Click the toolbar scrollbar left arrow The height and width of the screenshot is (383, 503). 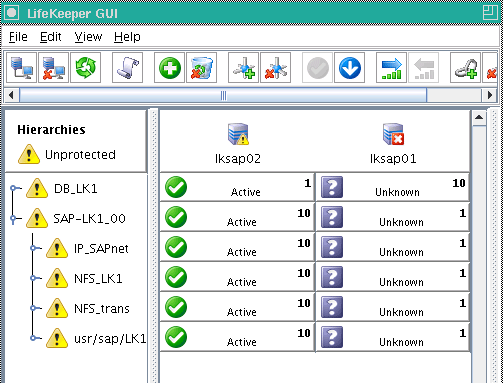11,95
